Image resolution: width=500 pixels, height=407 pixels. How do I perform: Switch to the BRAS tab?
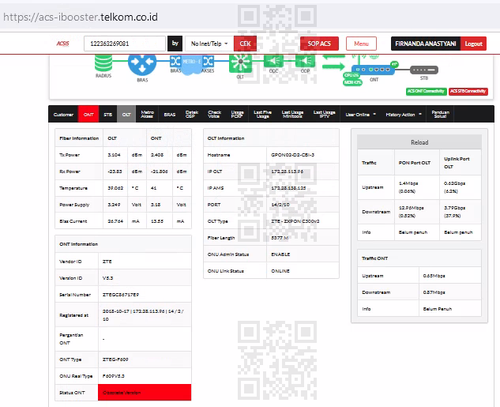point(170,114)
